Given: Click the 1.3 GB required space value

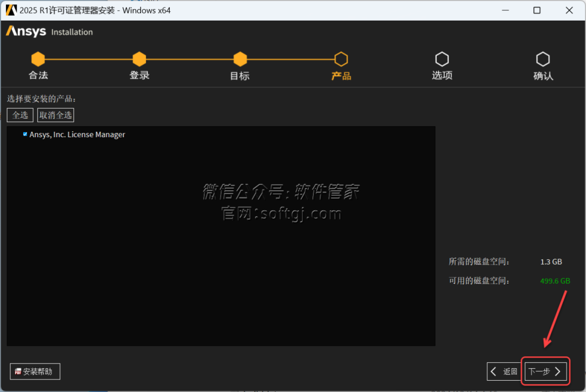Looking at the screenshot, I should 551,262.
